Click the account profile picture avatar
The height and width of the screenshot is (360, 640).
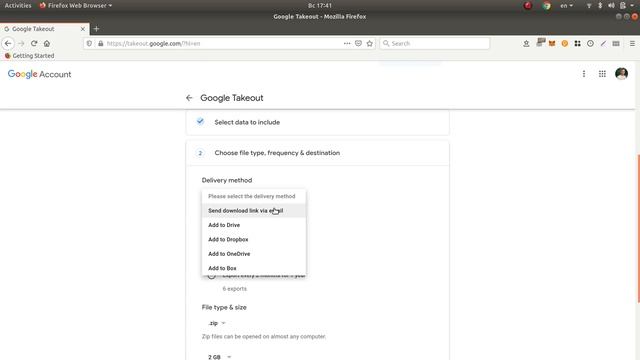pyautogui.click(x=621, y=74)
